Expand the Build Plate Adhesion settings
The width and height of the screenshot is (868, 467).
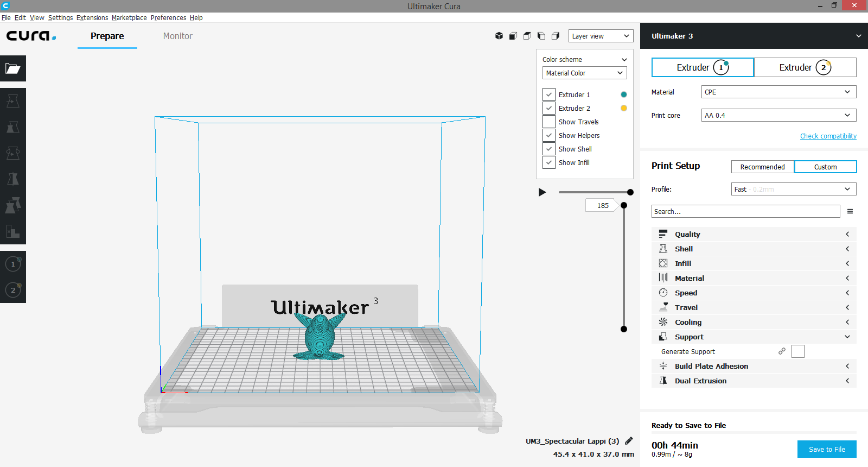point(754,366)
